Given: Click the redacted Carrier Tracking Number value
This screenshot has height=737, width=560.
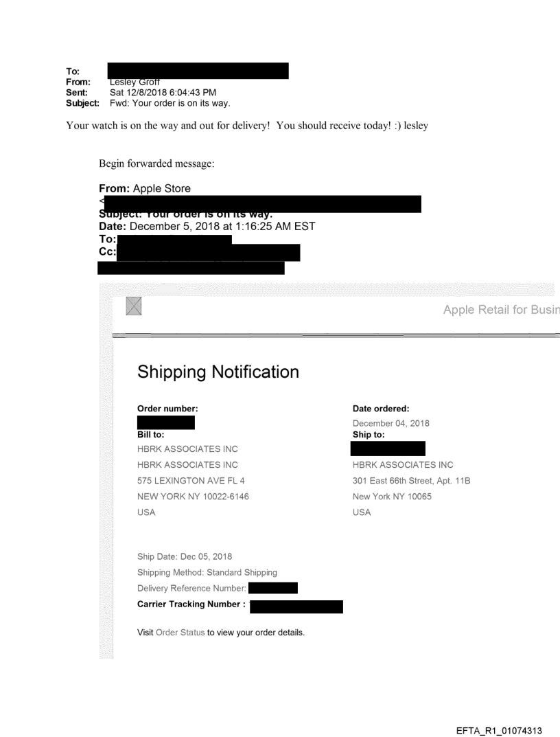Looking at the screenshot, I should (296, 605).
